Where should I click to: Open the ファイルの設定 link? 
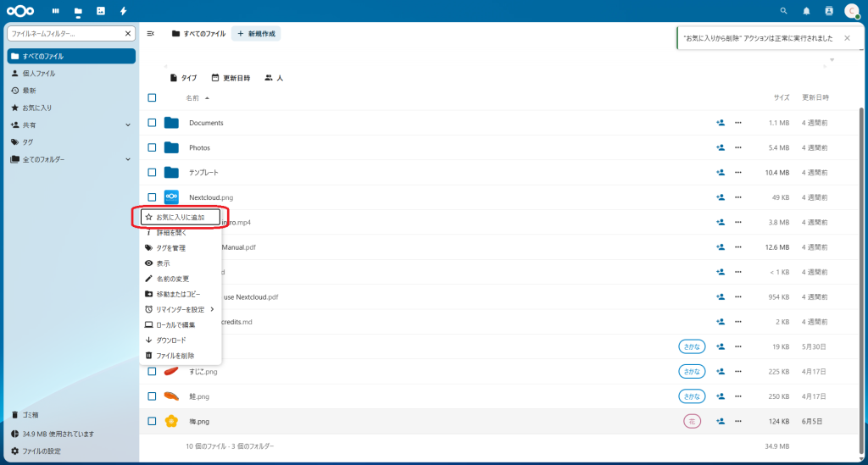click(x=41, y=451)
